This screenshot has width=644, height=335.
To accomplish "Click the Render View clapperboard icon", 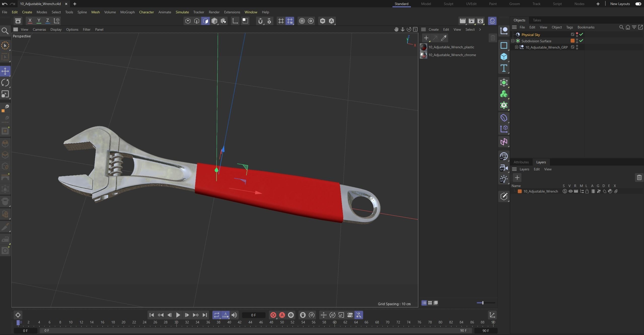I will pyautogui.click(x=462, y=21).
